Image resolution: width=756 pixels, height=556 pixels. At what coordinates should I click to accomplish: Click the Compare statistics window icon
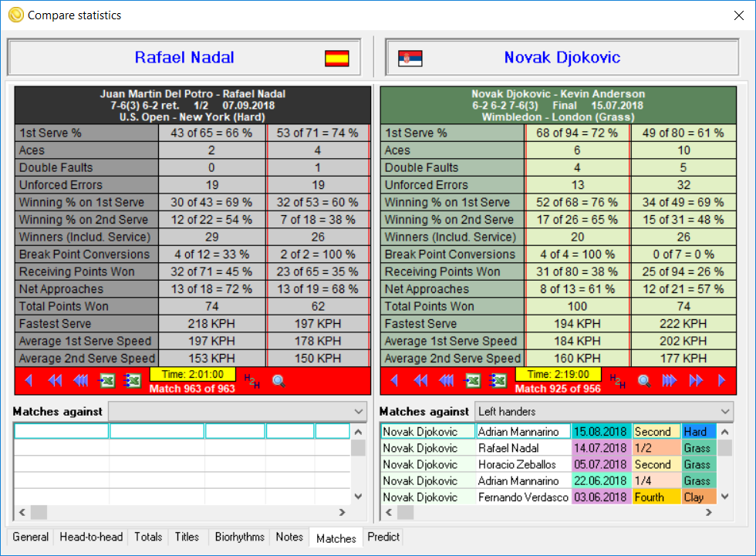coord(16,15)
